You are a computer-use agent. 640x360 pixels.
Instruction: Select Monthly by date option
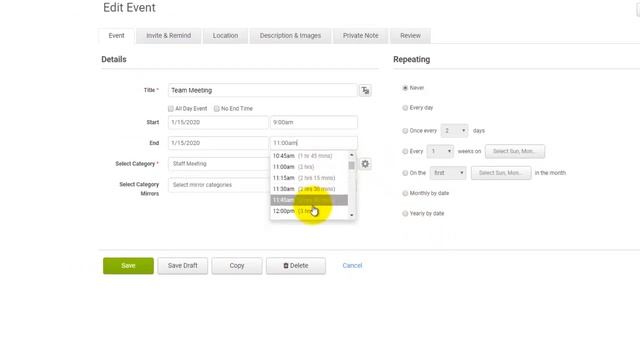point(405,193)
